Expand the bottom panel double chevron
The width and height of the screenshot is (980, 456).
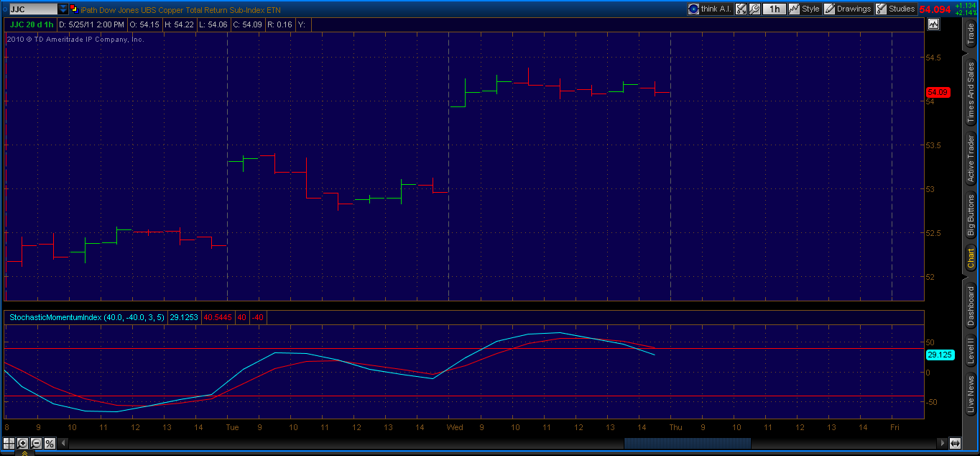(24, 453)
